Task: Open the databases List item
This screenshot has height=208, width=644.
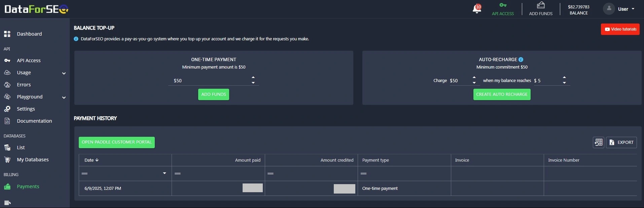Action: point(21,148)
